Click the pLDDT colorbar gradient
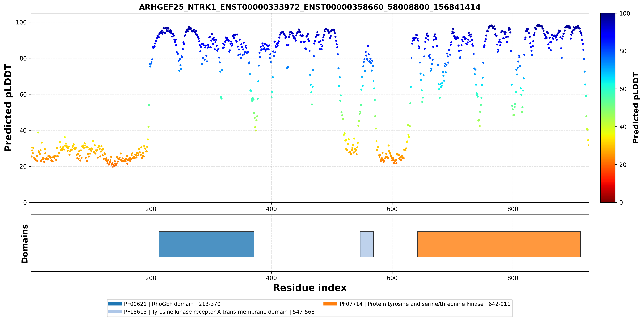 (608, 108)
